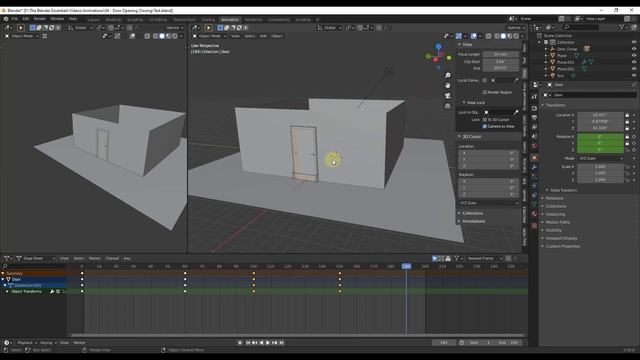
Task: Click the select box tool icon in right viewport
Action: point(220,28)
